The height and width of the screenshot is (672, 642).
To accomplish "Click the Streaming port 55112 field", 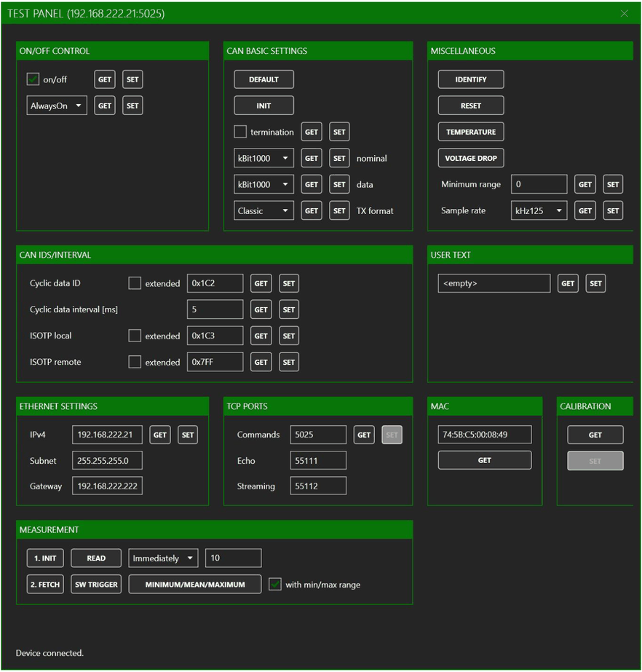I will point(318,486).
